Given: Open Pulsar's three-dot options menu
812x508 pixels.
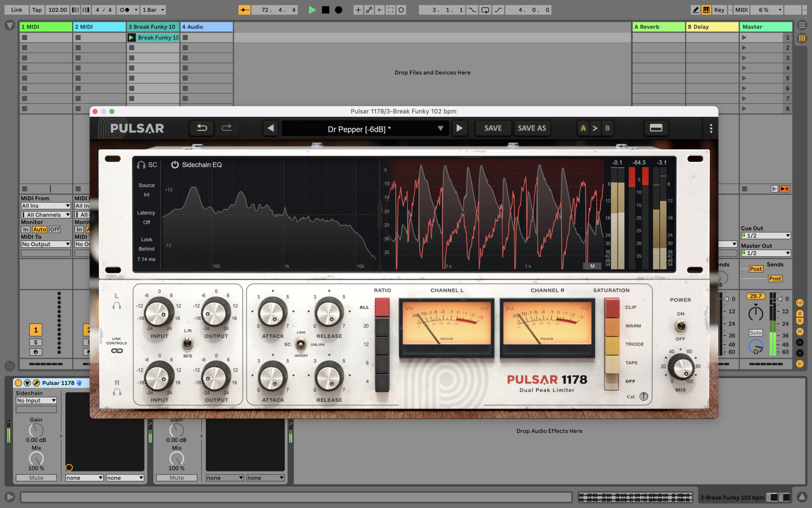Looking at the screenshot, I should [711, 128].
